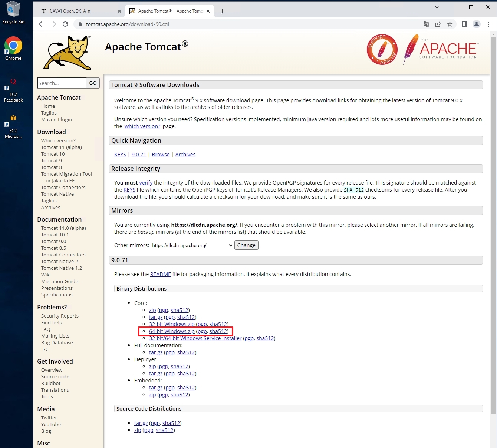Open the Chrome side panel icon
Screen dimensions: 497x448
pos(464,24)
